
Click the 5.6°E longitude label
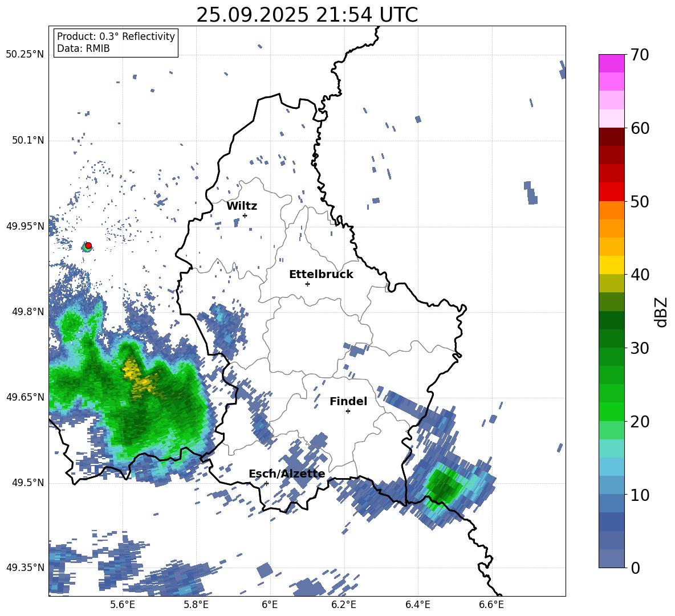click(123, 605)
